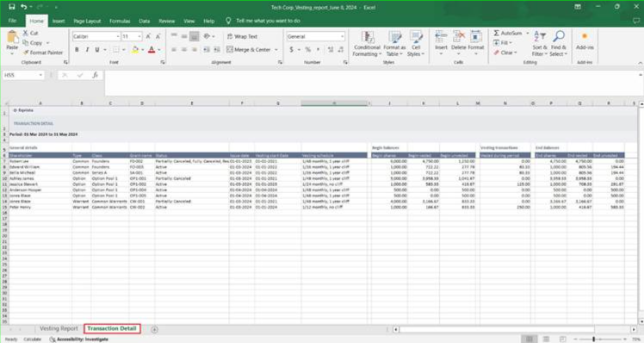Viewport: 644px width, 343px height.
Task: Select the Transaction Detail sheet tab
Action: pos(112,328)
